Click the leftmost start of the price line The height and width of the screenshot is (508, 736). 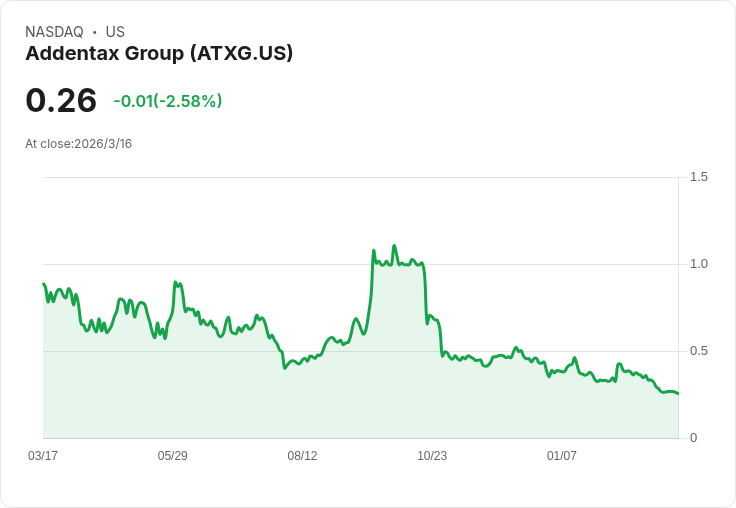[44, 284]
